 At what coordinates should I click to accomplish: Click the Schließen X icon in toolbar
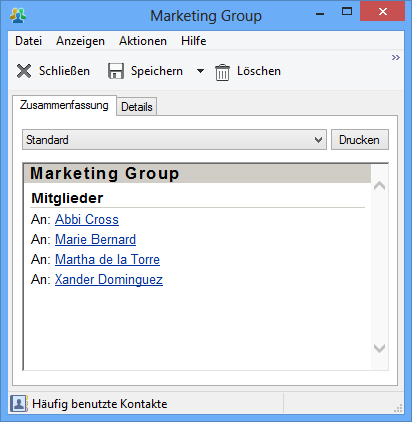(x=24, y=71)
